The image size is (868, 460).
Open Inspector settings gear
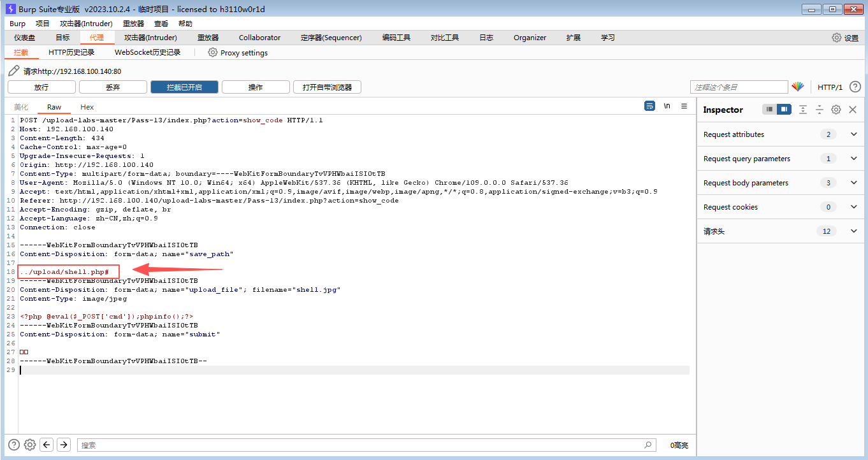[x=836, y=110]
